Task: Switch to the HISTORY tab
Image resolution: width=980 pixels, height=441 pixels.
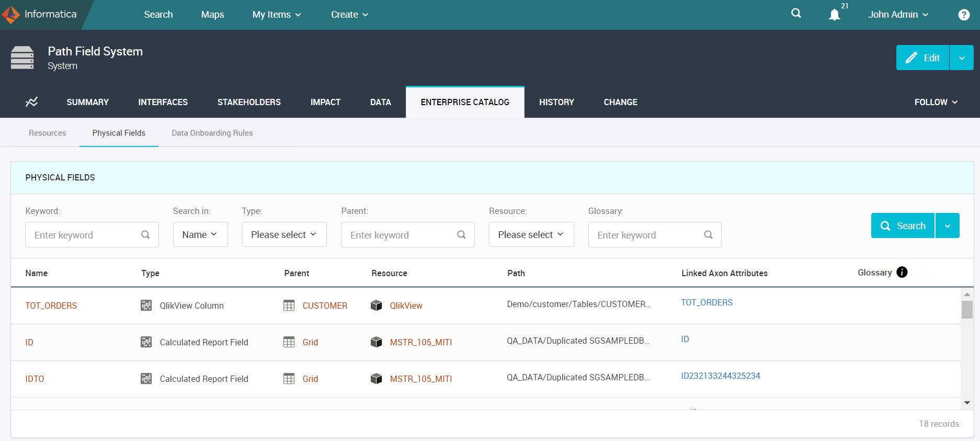Action: pyautogui.click(x=556, y=102)
